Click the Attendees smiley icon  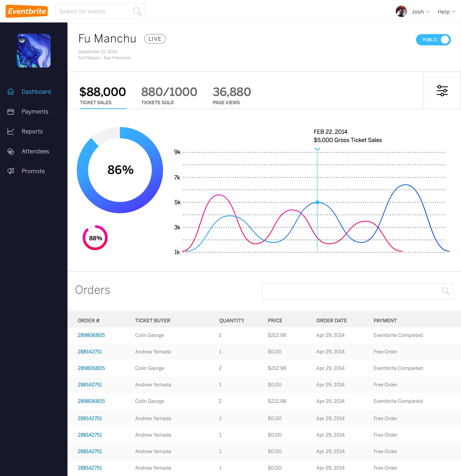coord(11,151)
